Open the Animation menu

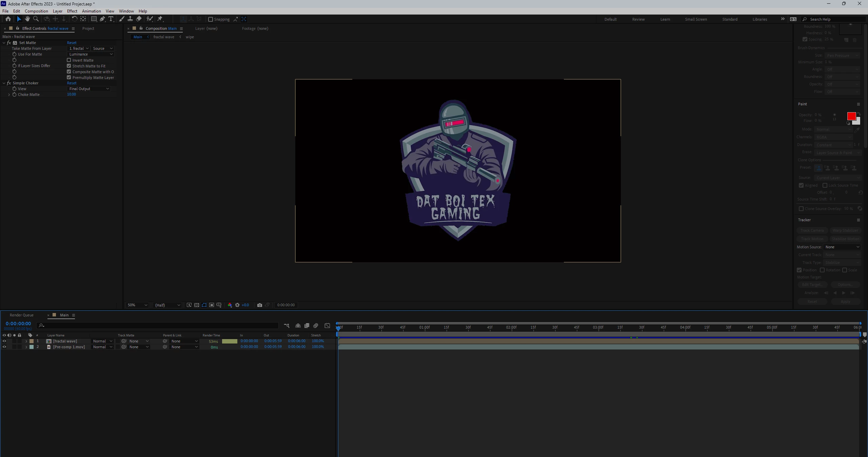pyautogui.click(x=91, y=11)
